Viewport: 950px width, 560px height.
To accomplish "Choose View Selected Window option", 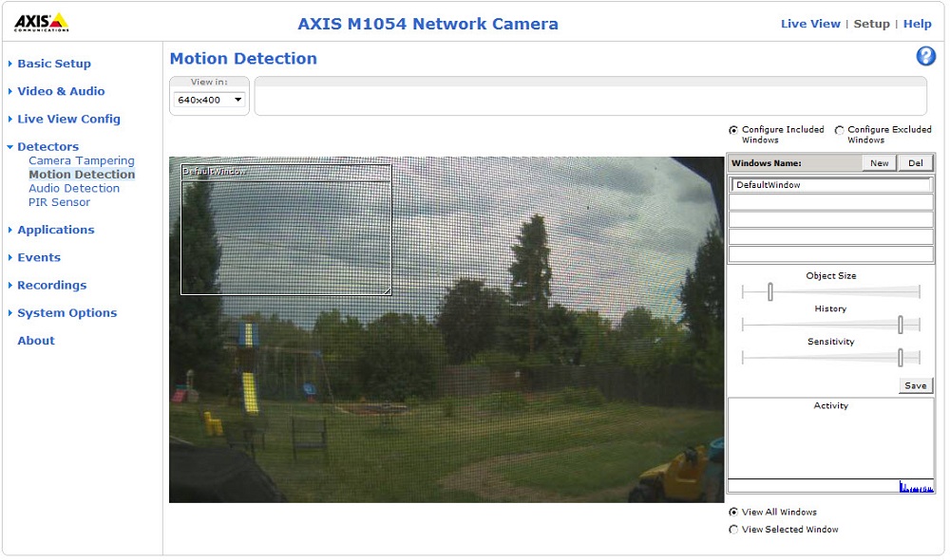I will [733, 530].
